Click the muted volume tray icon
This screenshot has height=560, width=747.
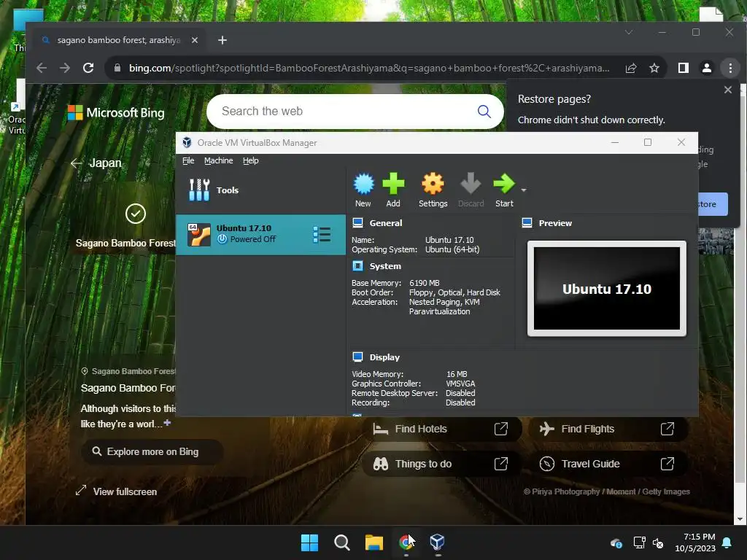click(658, 542)
